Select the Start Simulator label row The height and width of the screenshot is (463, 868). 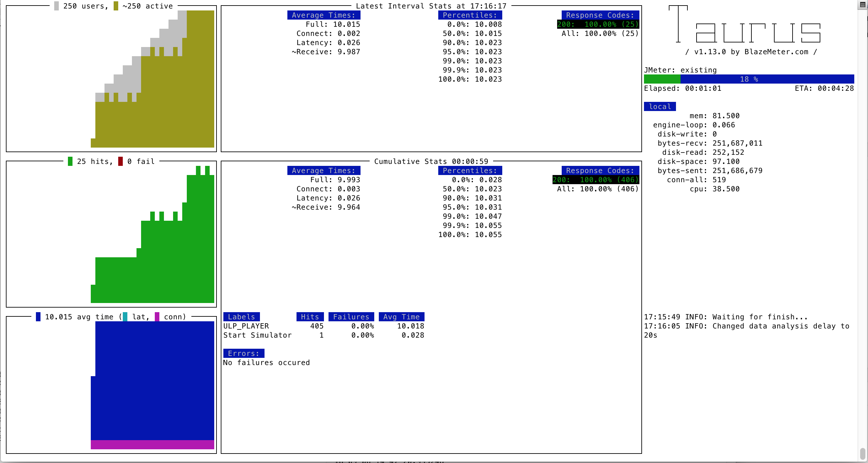pyautogui.click(x=324, y=335)
